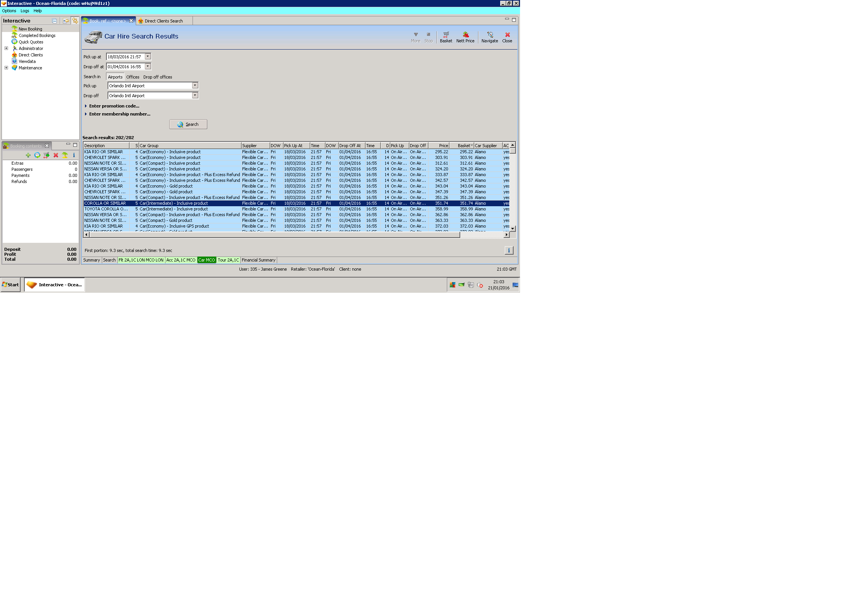Select the Airports search option

[x=115, y=77]
